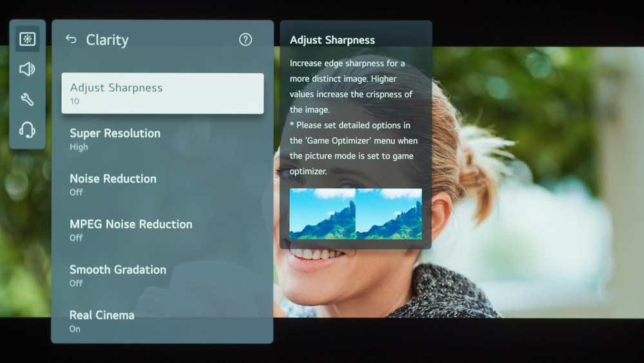Go back using the arrow beside Clarity
The width and height of the screenshot is (644, 363).
(x=71, y=39)
